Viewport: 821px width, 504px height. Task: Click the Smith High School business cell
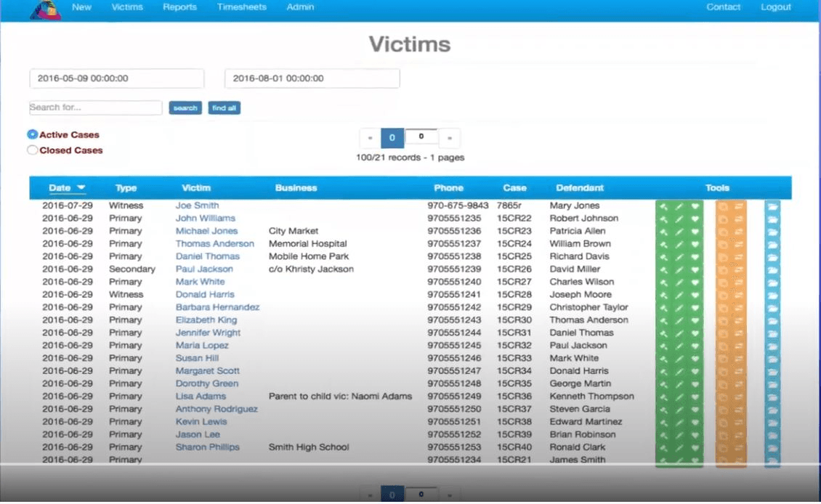(308, 447)
